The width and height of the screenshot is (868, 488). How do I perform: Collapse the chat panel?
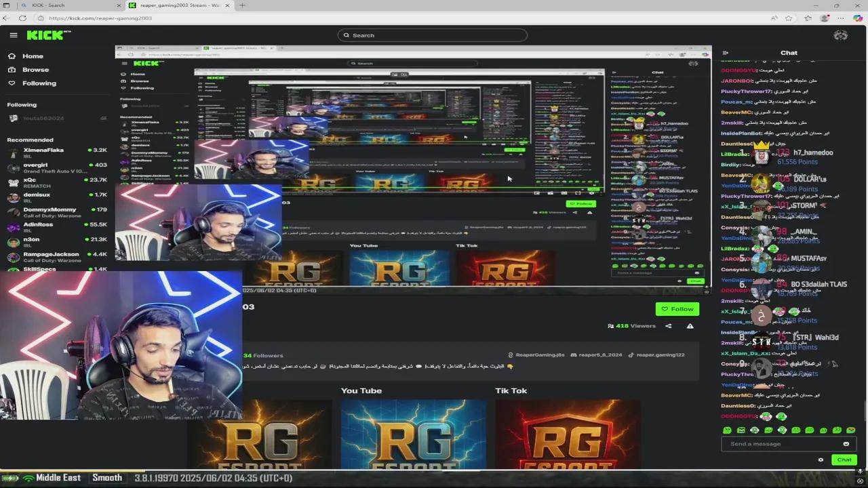pos(725,53)
